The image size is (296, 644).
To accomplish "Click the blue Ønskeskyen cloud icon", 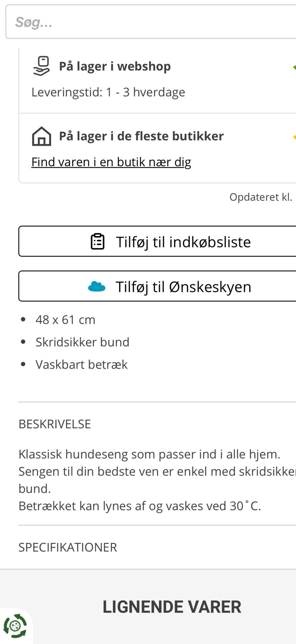I will [97, 286].
